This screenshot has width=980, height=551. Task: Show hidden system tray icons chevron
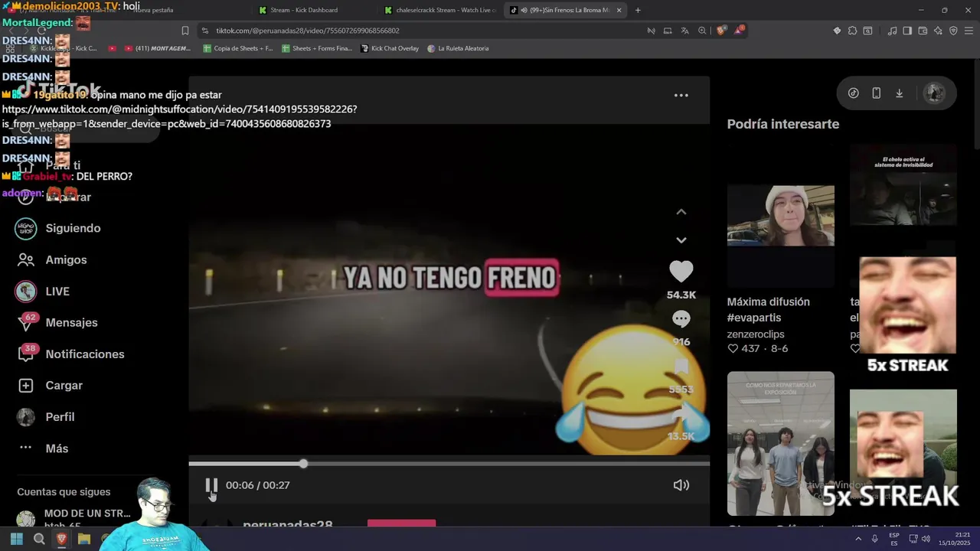point(858,539)
